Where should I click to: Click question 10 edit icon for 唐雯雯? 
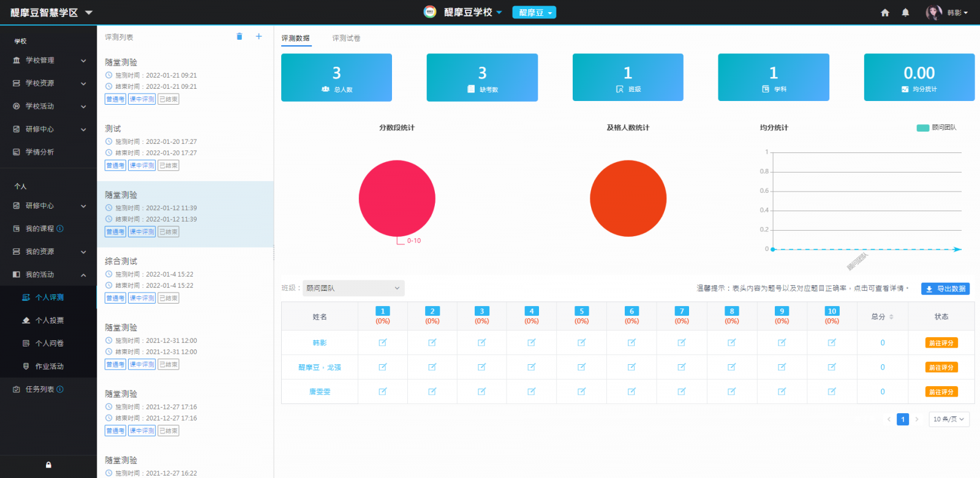click(832, 392)
